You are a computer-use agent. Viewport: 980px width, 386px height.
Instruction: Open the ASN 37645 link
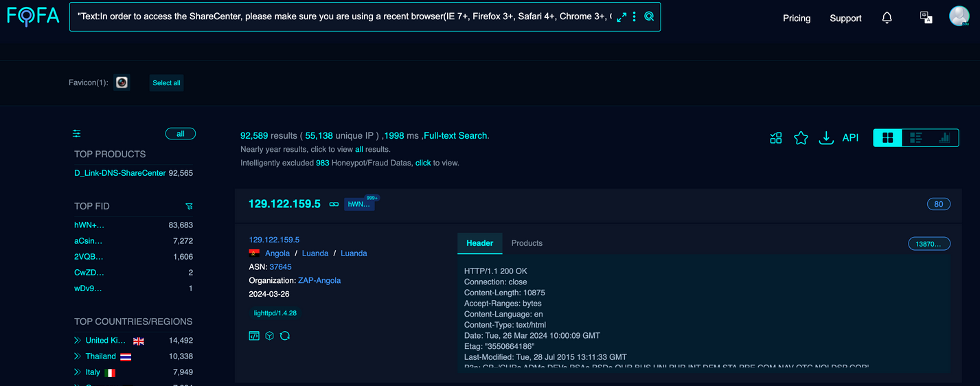[x=280, y=267]
